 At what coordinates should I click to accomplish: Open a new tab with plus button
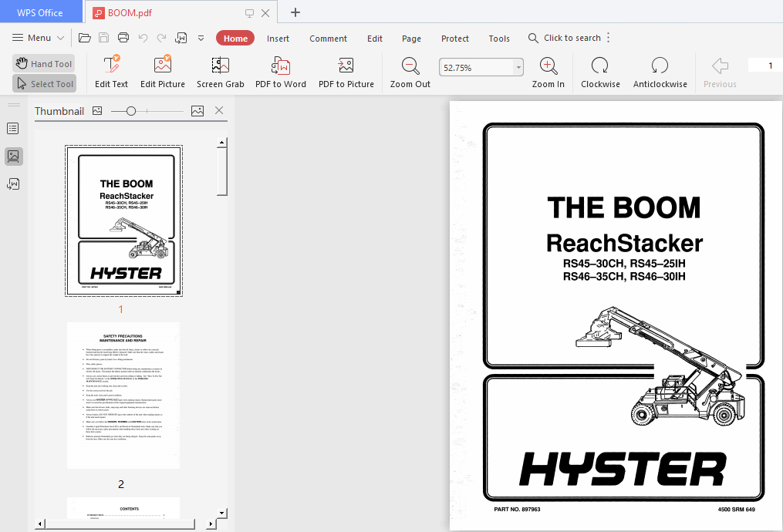pyautogui.click(x=295, y=12)
